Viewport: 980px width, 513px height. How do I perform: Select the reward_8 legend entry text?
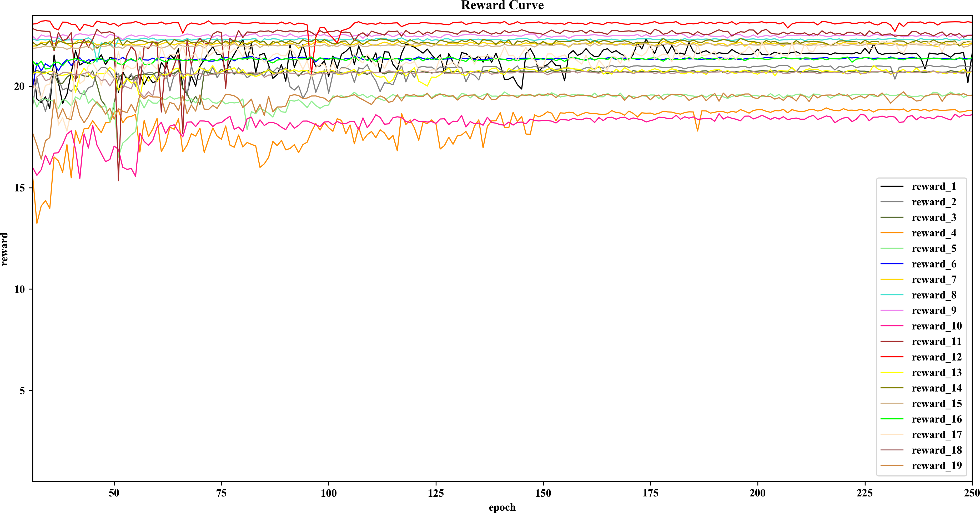(x=934, y=295)
